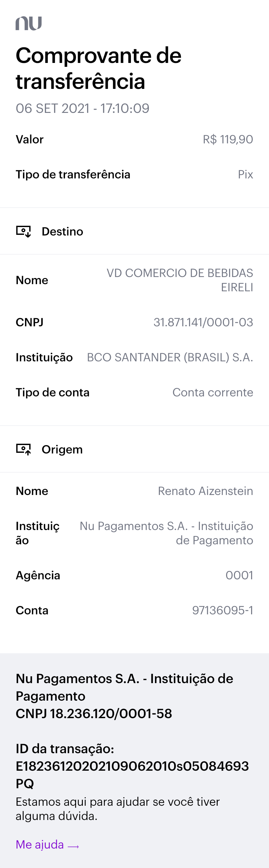Click the transaction ID code

tap(132, 774)
